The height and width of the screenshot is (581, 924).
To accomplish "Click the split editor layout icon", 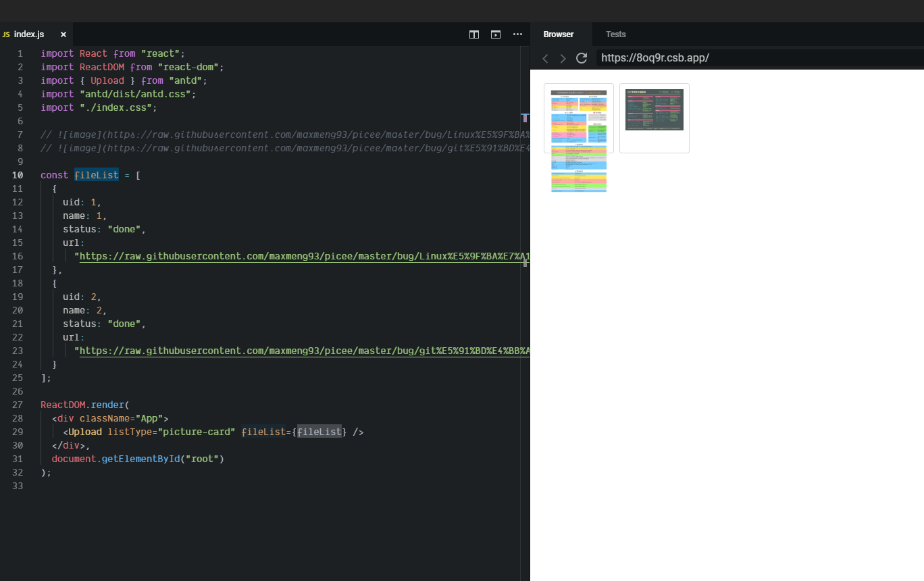I will pyautogui.click(x=474, y=34).
